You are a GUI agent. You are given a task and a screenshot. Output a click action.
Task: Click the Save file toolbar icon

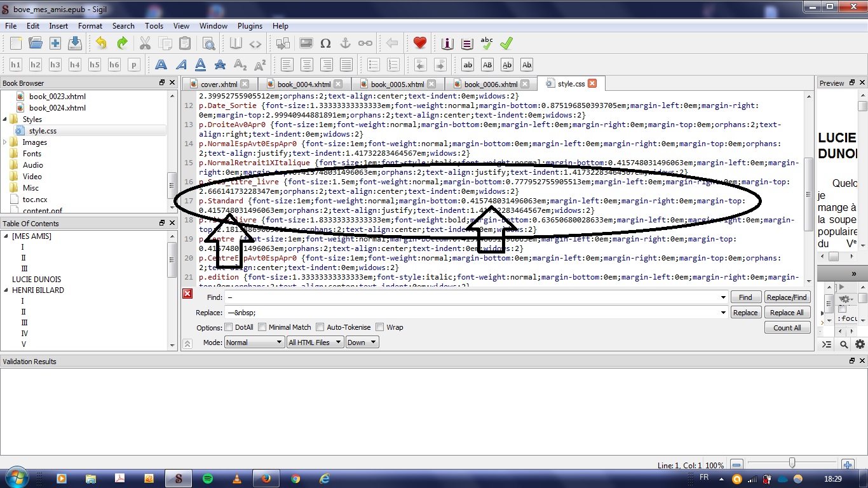pos(75,43)
